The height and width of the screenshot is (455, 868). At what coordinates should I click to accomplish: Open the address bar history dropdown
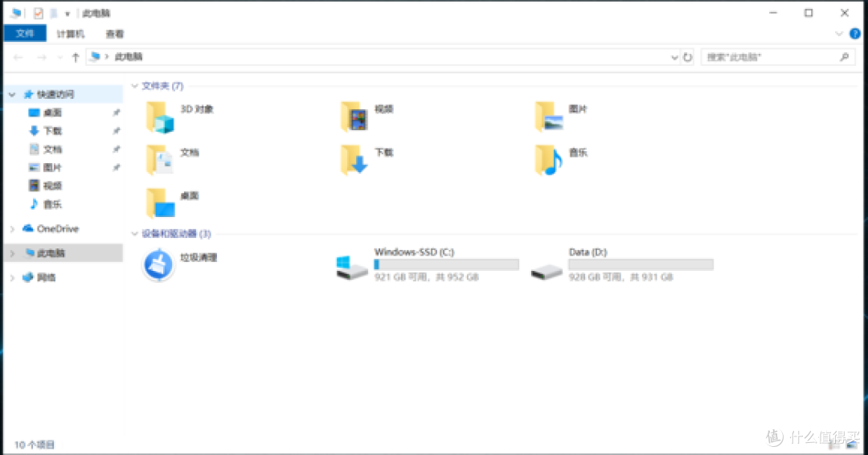click(x=674, y=57)
